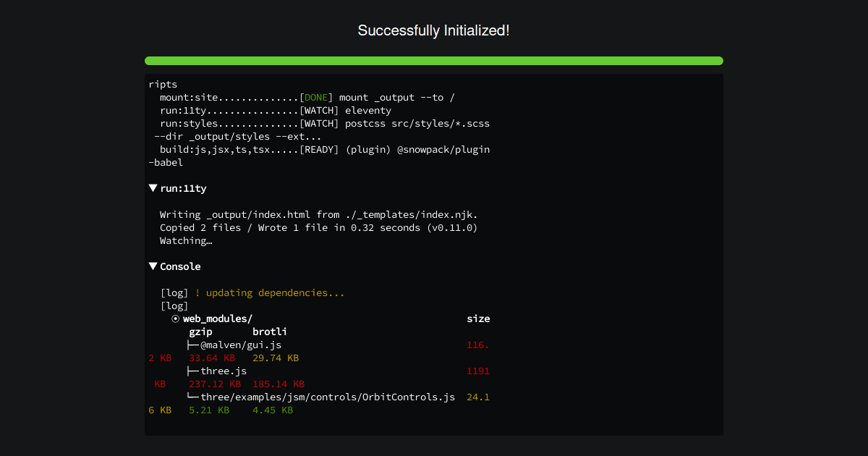Click the red 1191 KB size value
868x456 pixels.
click(478, 371)
